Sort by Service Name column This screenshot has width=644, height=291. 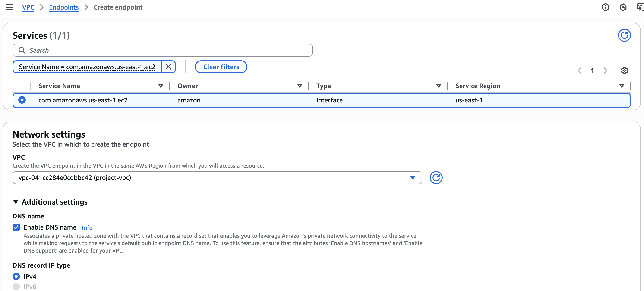point(161,86)
